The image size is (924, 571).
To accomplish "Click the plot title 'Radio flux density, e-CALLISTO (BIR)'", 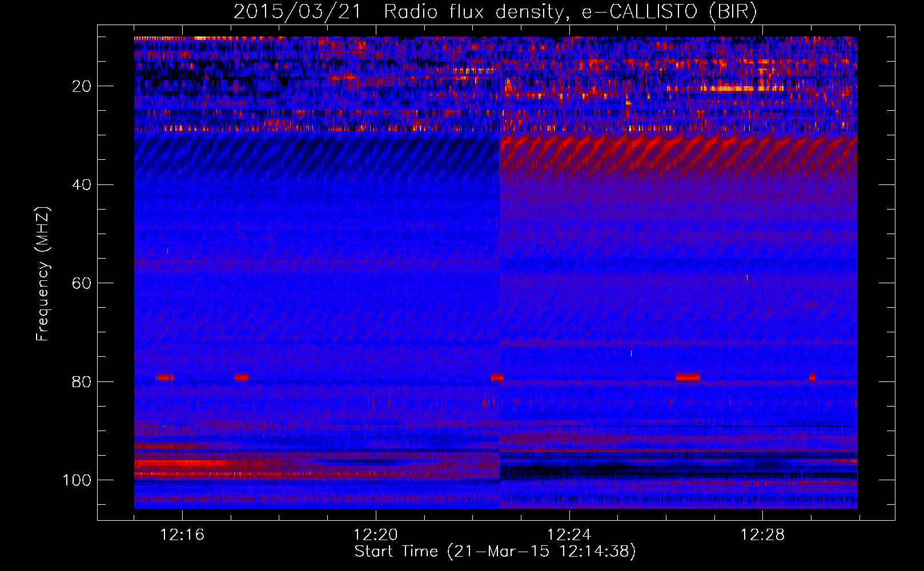I will point(571,11).
